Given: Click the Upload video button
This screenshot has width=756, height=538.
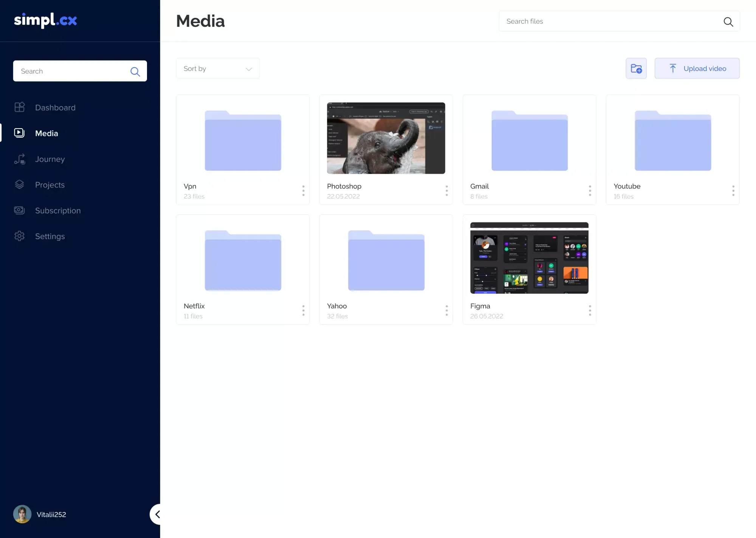Looking at the screenshot, I should pos(697,68).
